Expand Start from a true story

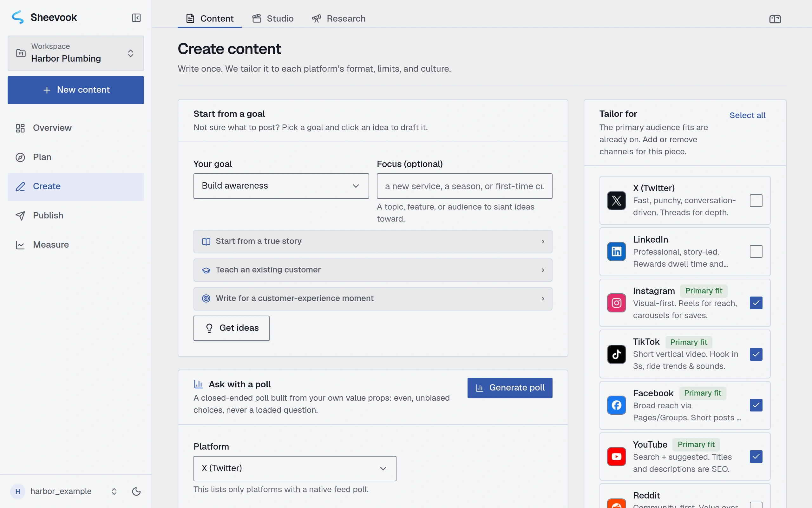pos(373,242)
